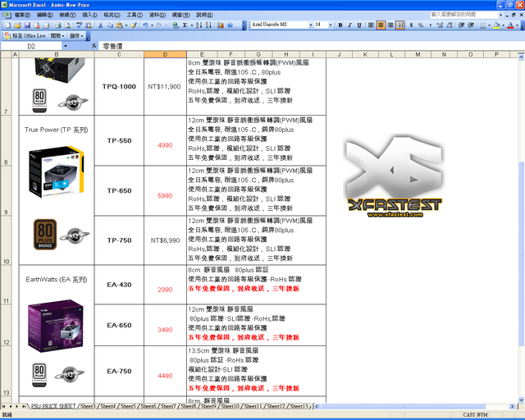Image resolution: width=525 pixels, height=420 pixels.
Task: Click the New workbook icon
Action: tap(8, 25)
